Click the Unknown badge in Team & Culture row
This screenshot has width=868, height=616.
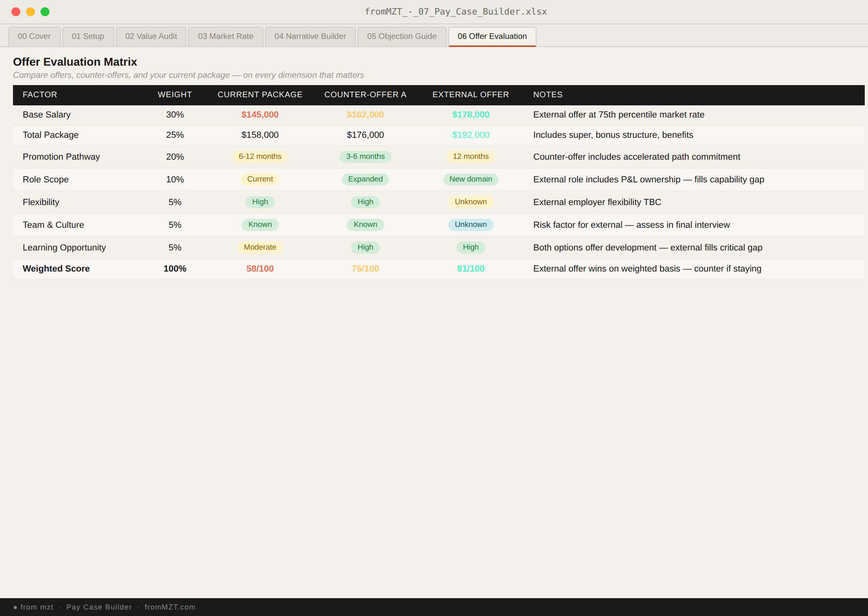471,225
